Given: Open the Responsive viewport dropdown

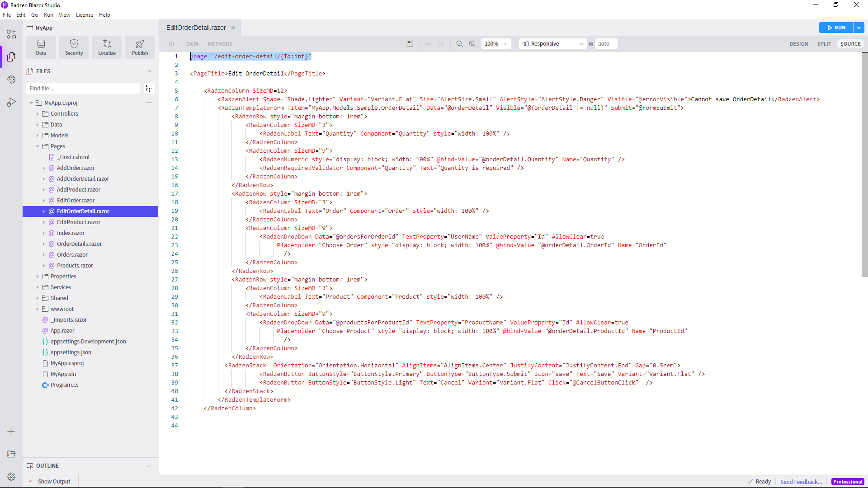Looking at the screenshot, I should click(x=552, y=44).
